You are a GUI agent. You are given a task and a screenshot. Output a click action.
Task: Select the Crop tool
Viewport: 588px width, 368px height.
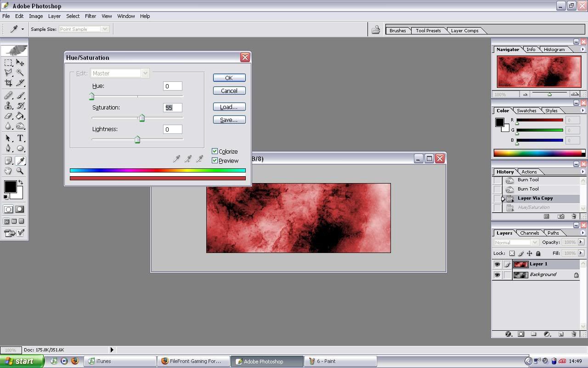click(x=8, y=83)
